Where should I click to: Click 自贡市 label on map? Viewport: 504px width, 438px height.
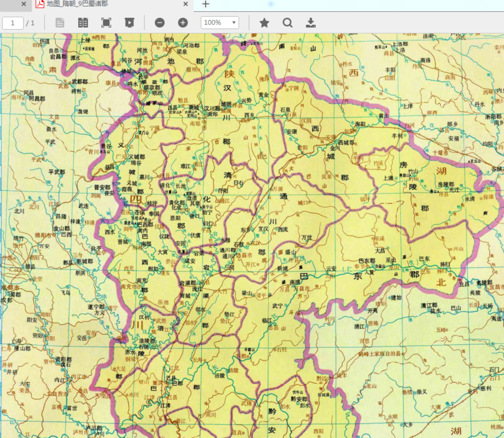click(60, 394)
